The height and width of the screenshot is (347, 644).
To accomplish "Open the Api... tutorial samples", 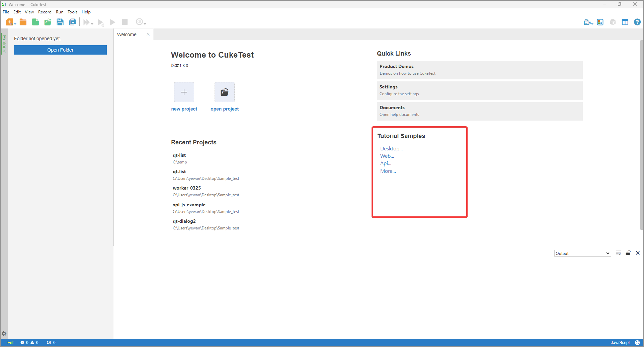I will pyautogui.click(x=386, y=163).
